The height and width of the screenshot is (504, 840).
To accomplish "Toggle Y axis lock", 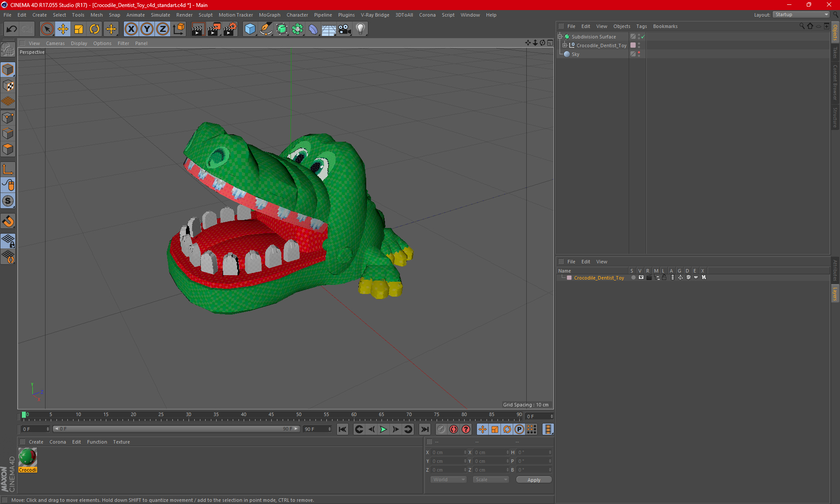I will [147, 29].
